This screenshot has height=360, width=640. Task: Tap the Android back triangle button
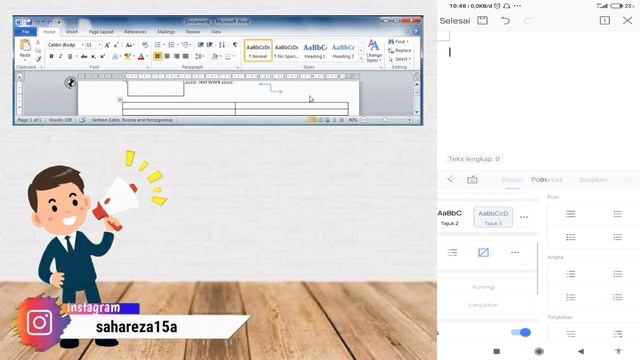click(580, 351)
